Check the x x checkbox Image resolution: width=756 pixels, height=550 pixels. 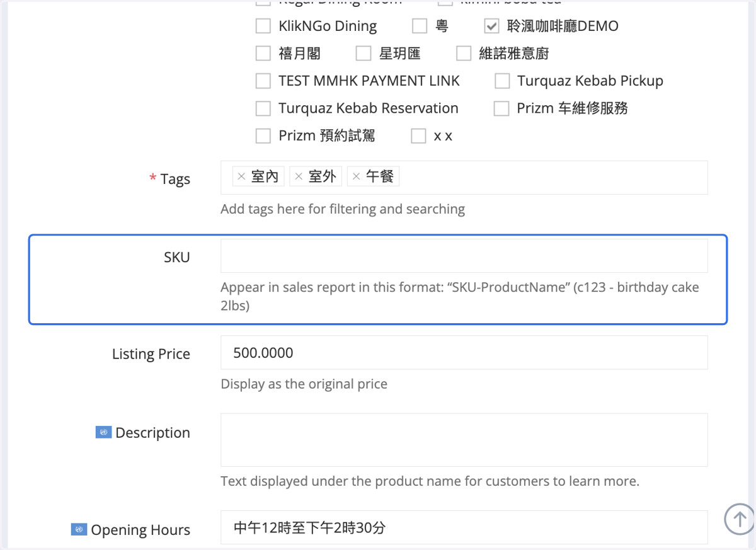click(x=418, y=135)
